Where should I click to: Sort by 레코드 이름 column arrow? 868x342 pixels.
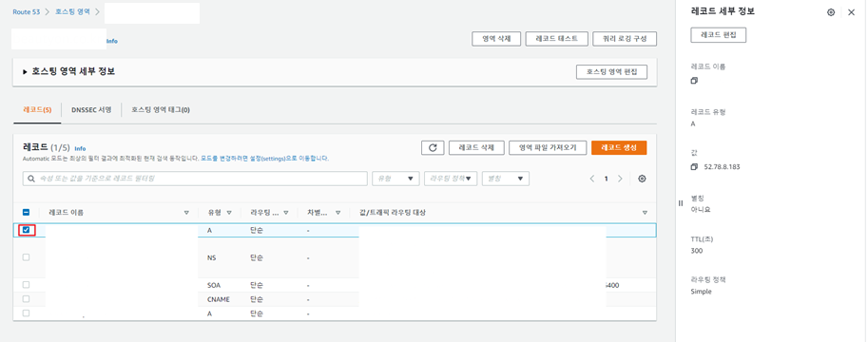click(x=186, y=213)
